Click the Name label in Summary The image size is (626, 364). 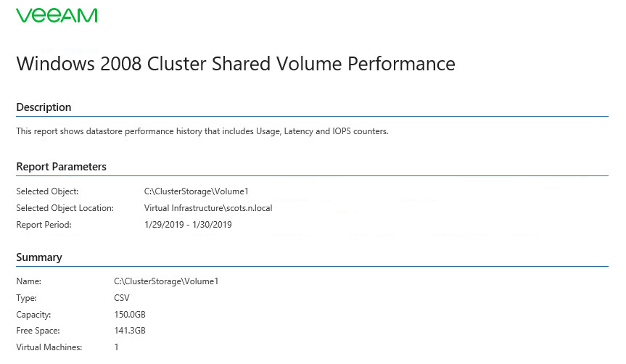(28, 281)
